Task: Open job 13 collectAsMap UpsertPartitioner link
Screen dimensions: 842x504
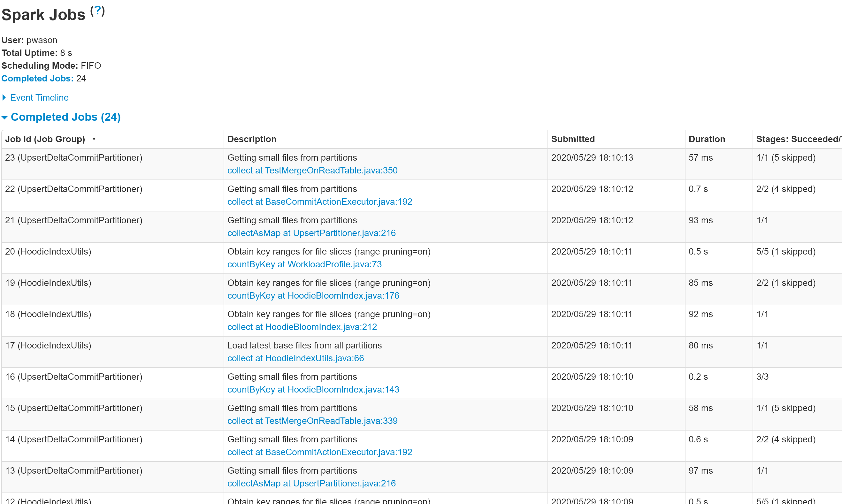Action: click(x=311, y=483)
